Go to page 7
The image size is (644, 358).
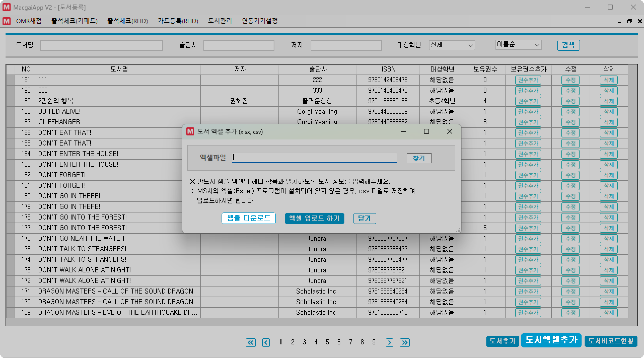point(350,342)
